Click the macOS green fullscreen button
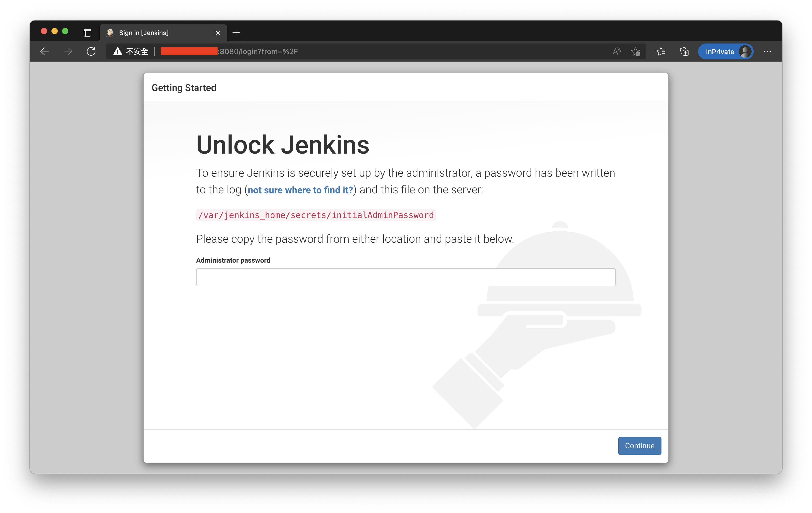 click(x=65, y=31)
